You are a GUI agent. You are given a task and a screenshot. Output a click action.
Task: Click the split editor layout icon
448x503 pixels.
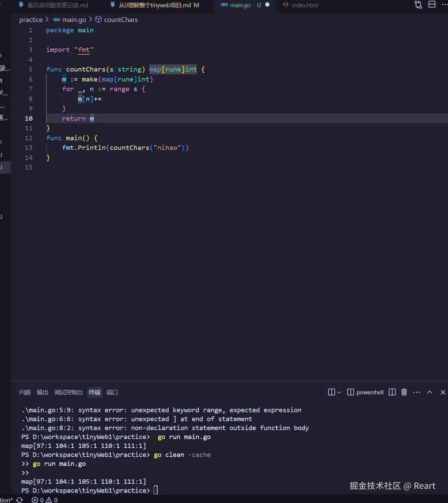(x=432, y=4)
